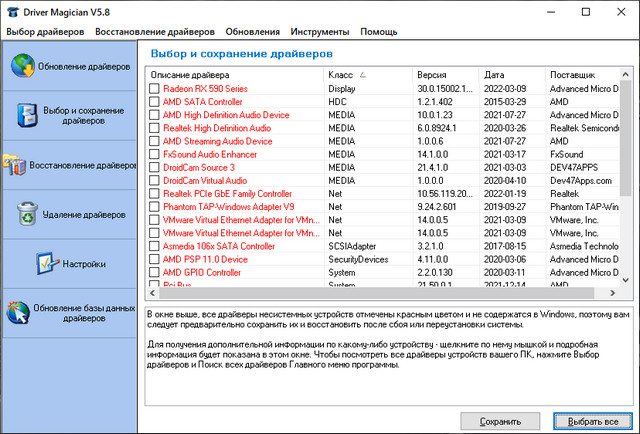Viewport: 640px width, 434px height.
Task: Click the Driver Magician title bar app icon
Action: pyautogui.click(x=11, y=10)
